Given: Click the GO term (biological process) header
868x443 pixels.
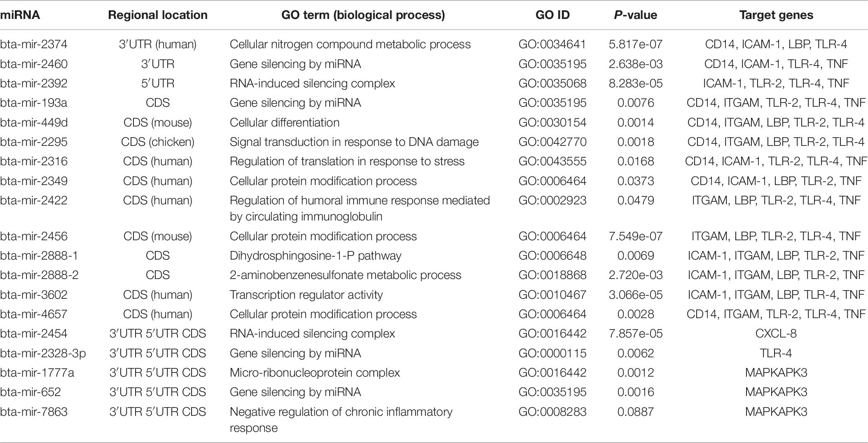Looking at the screenshot, I should tap(363, 15).
